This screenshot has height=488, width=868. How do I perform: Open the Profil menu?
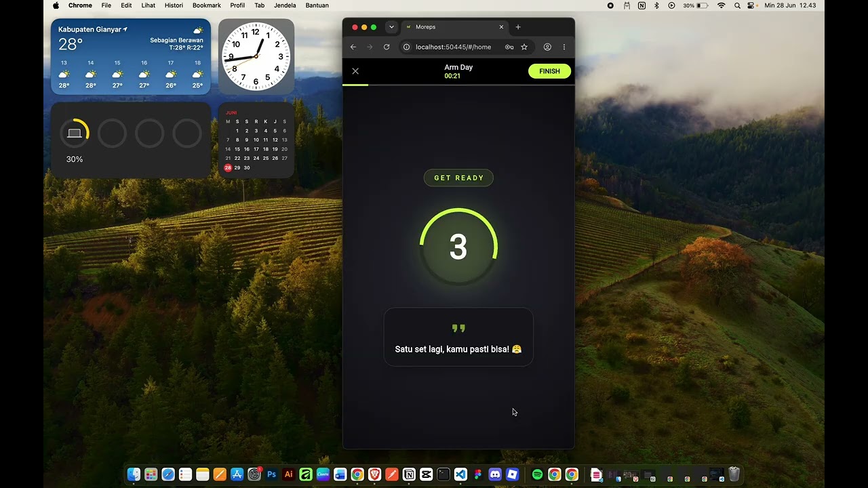click(237, 5)
